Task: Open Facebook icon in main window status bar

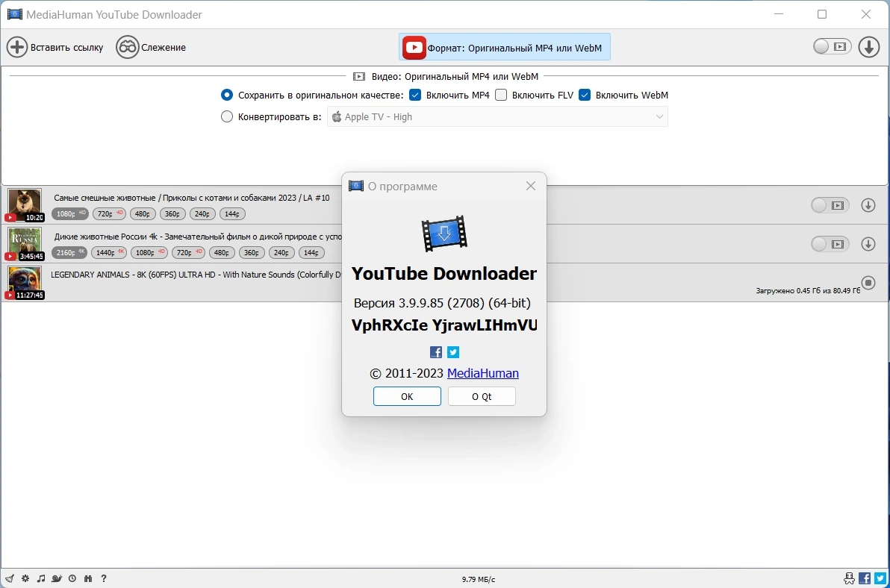Action: tap(865, 578)
